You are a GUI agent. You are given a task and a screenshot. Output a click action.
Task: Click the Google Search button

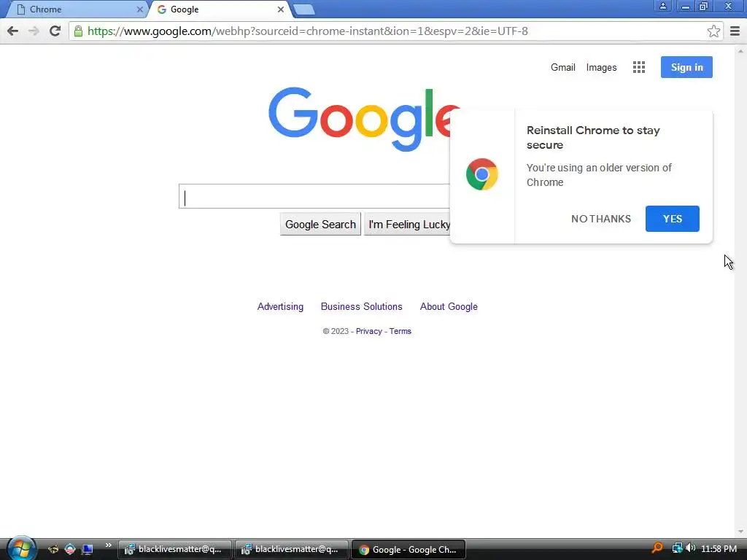[x=320, y=225]
